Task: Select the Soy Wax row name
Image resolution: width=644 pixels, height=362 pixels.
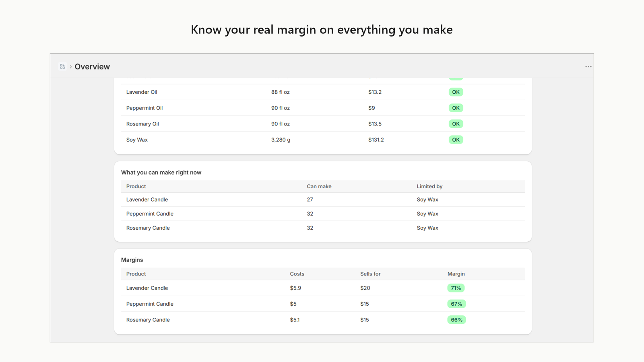Action: pyautogui.click(x=137, y=140)
